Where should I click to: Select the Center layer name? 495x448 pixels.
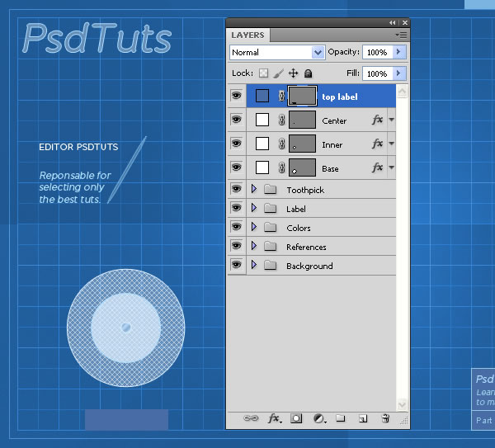click(x=334, y=121)
